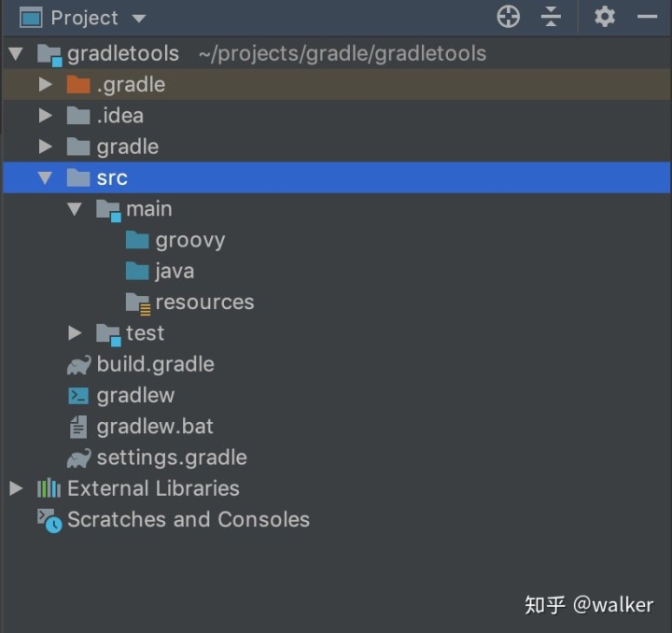Select the .gradle folder name
This screenshot has height=633, width=672.
click(132, 85)
